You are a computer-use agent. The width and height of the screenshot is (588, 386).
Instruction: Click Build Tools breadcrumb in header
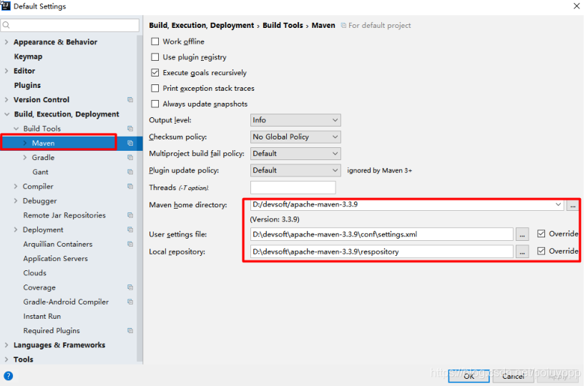(x=283, y=25)
